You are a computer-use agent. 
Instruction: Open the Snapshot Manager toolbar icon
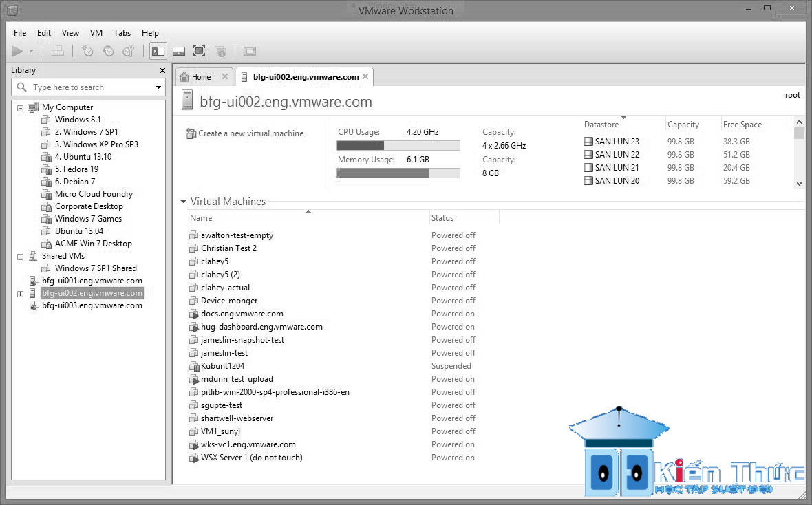(129, 51)
